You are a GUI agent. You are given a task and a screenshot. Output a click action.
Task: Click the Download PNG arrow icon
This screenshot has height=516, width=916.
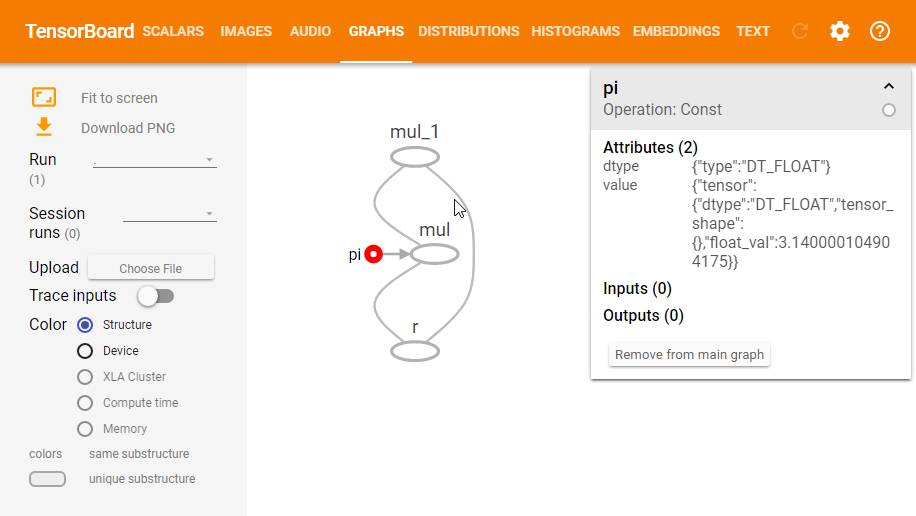[44, 127]
